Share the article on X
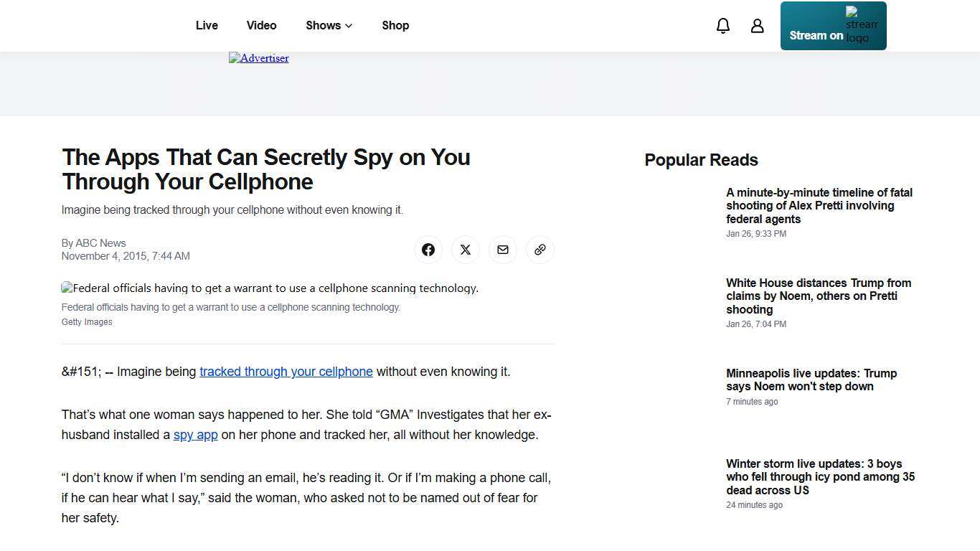This screenshot has width=980, height=551. point(466,250)
